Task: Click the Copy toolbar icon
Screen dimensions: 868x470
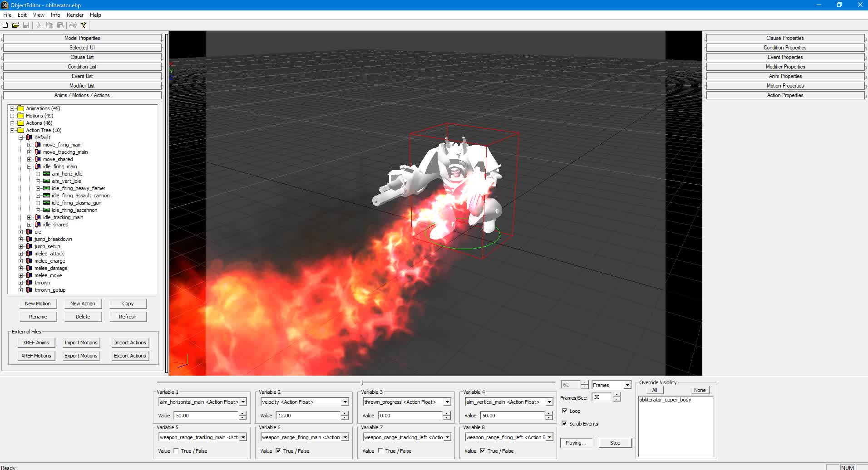Action: pyautogui.click(x=49, y=25)
